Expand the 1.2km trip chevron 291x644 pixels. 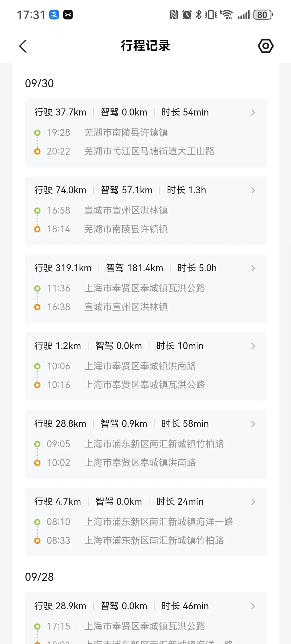click(x=253, y=346)
